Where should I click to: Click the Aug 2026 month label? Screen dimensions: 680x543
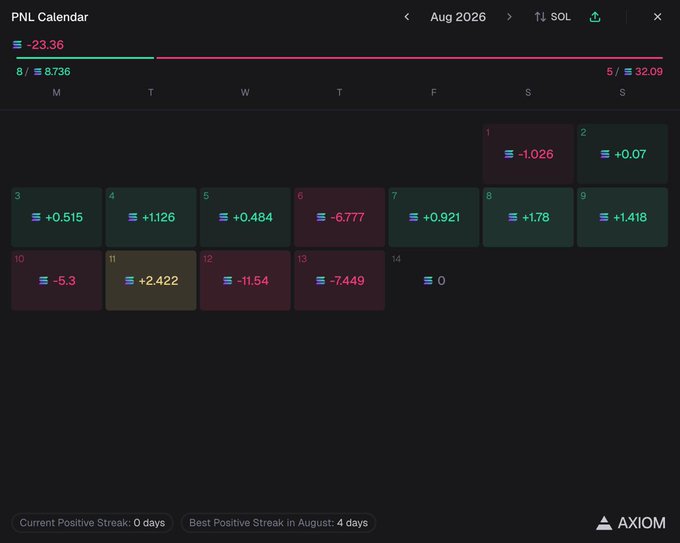[x=458, y=17]
